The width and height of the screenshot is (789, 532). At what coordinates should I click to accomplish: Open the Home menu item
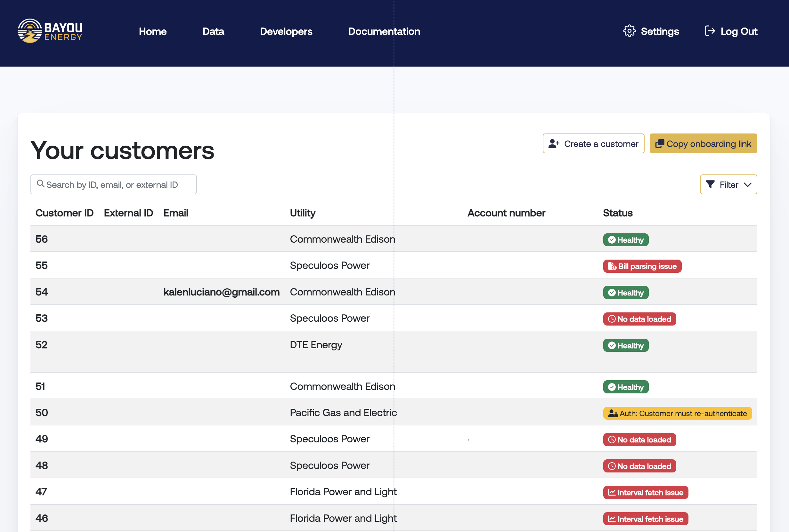point(153,31)
